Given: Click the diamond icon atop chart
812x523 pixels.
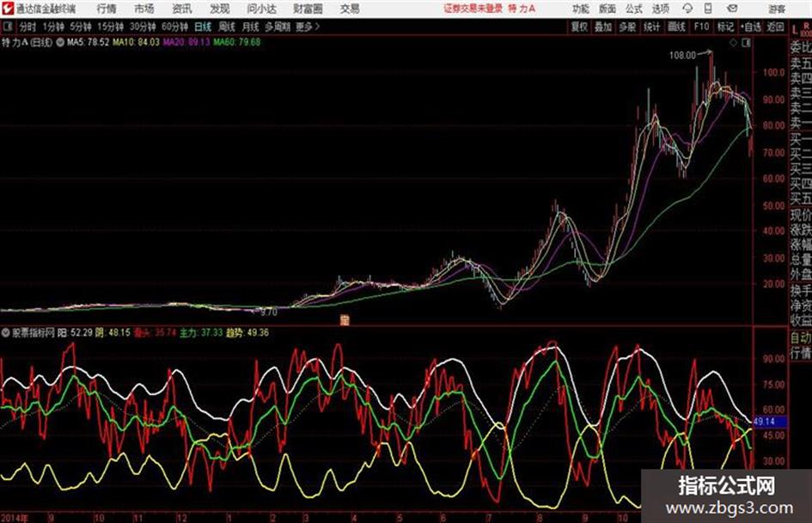Looking at the screenshot, I should coord(733,44).
